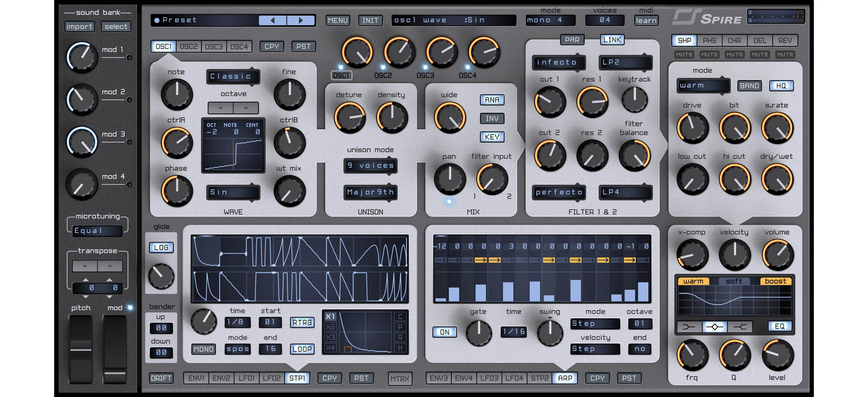Image resolution: width=868 pixels, height=397 pixels.
Task: Open the Sin waveform dropdown
Action: point(233,192)
